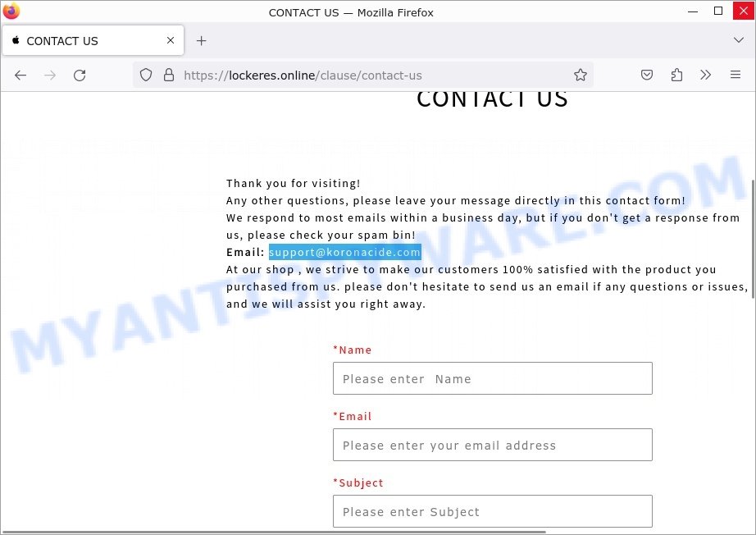Viewport: 756px width, 535px height.
Task: Click the Firefox logo in title bar
Action: (11, 11)
